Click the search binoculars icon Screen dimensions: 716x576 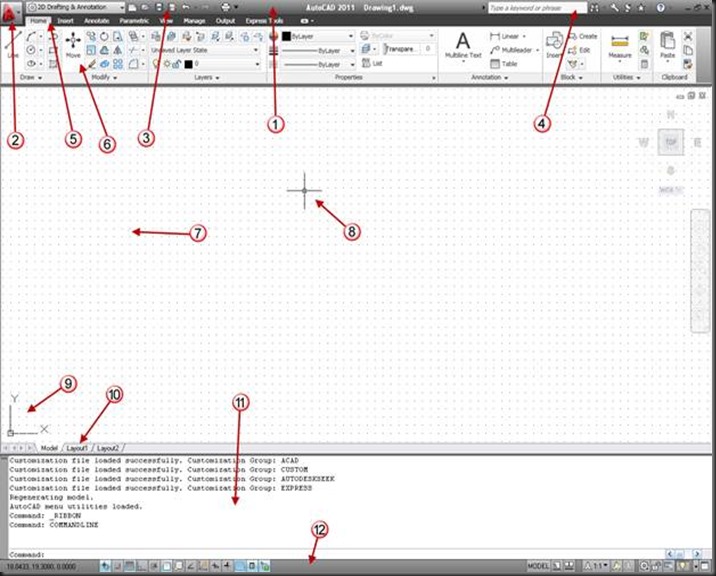594,8
